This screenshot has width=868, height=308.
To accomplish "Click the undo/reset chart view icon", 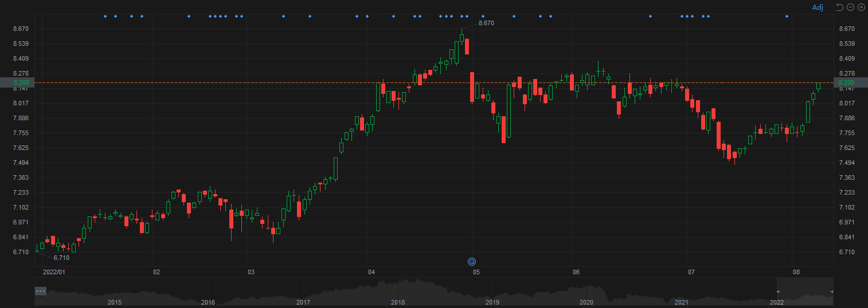I will click(x=840, y=7).
